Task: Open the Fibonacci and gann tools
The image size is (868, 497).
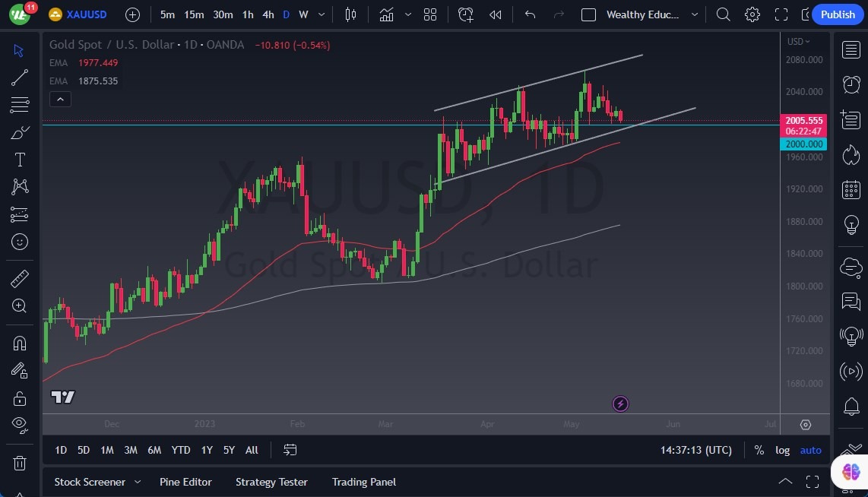Action: click(19, 105)
